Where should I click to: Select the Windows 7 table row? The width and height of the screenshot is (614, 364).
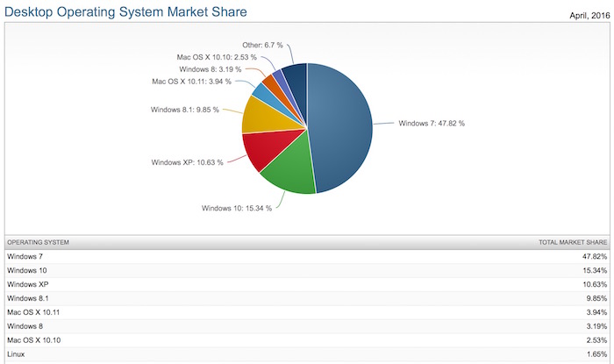tap(307, 256)
